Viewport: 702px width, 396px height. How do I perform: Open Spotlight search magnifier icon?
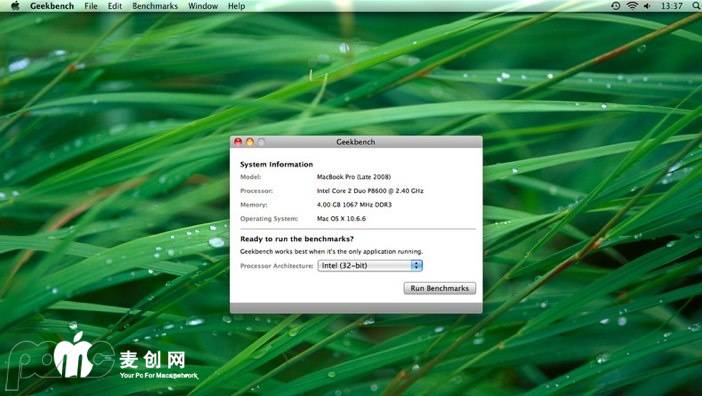[696, 6]
